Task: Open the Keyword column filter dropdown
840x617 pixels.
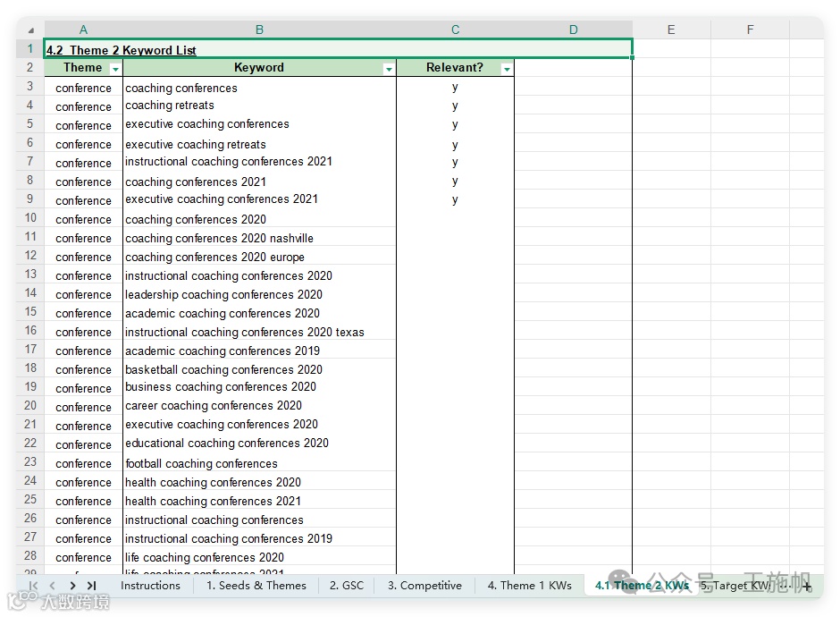Action: pyautogui.click(x=389, y=69)
